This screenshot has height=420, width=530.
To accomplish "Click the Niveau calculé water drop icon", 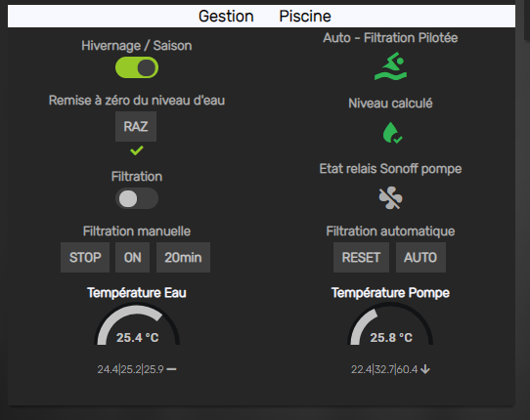I will (392, 132).
